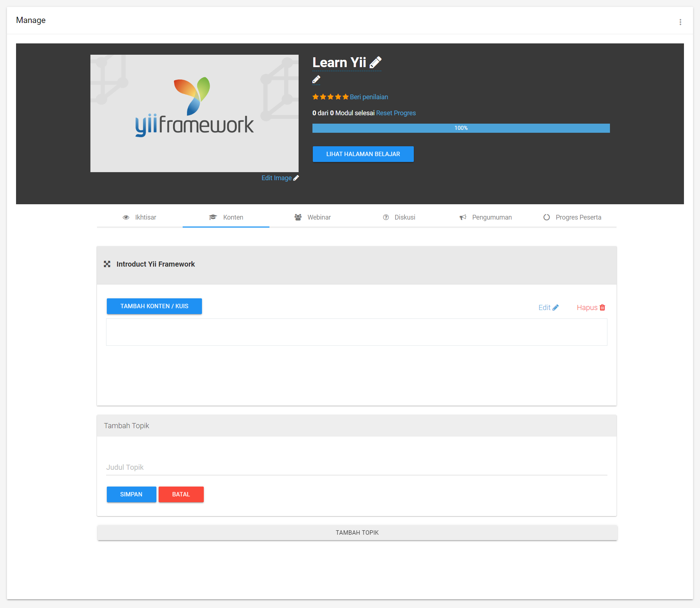This screenshot has width=700, height=608.
Task: Click the red trash icon next to Hapus
Action: (602, 307)
